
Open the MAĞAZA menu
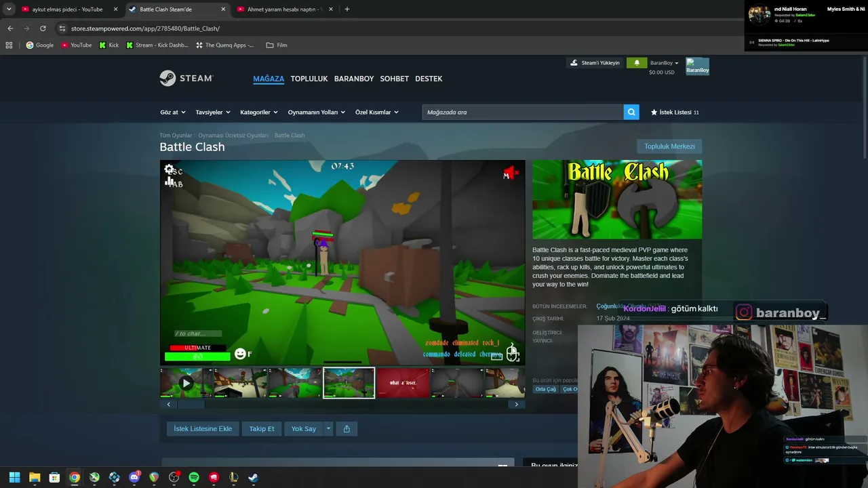coord(269,79)
